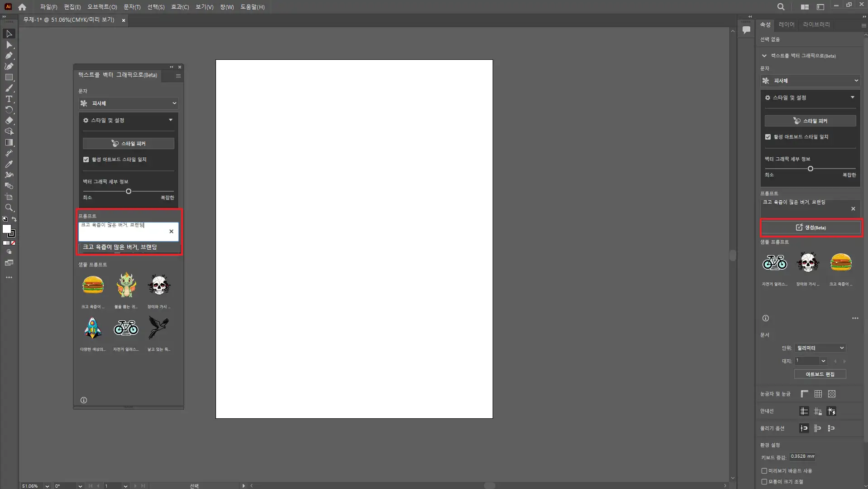The height and width of the screenshot is (489, 868).
Task: Select the Zoom tool
Action: 9,208
